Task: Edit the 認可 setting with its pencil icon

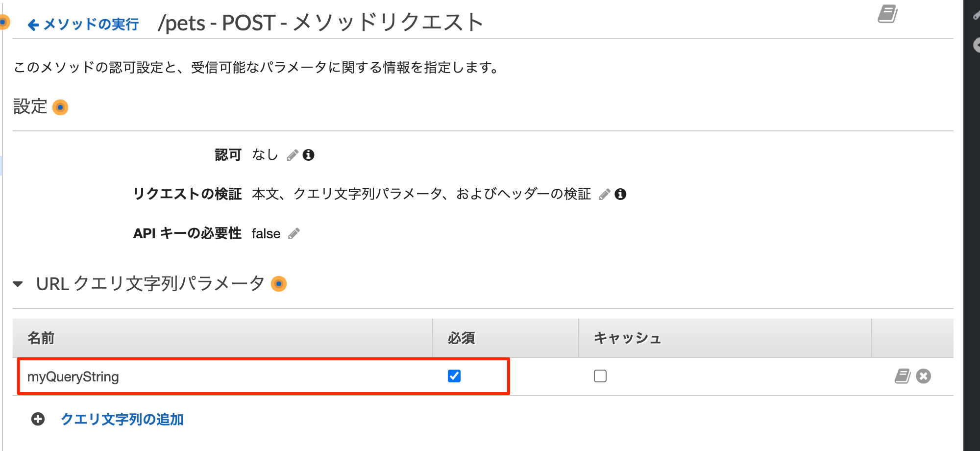Action: point(293,155)
